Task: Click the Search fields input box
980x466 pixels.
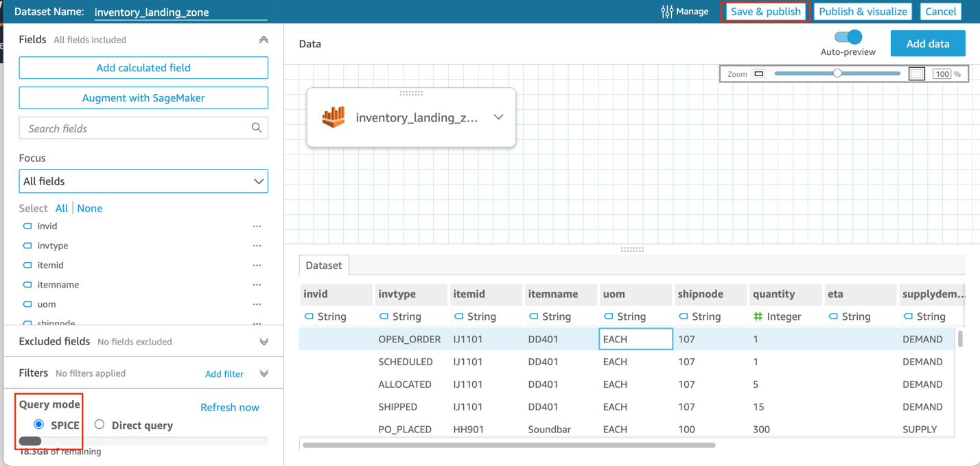Action: pos(143,128)
